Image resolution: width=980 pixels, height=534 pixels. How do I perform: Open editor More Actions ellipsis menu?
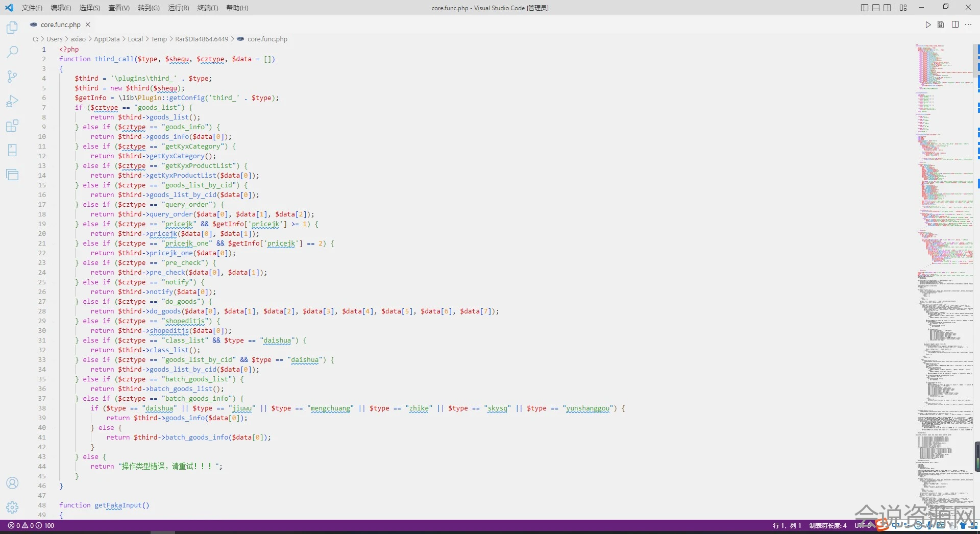[x=968, y=25]
